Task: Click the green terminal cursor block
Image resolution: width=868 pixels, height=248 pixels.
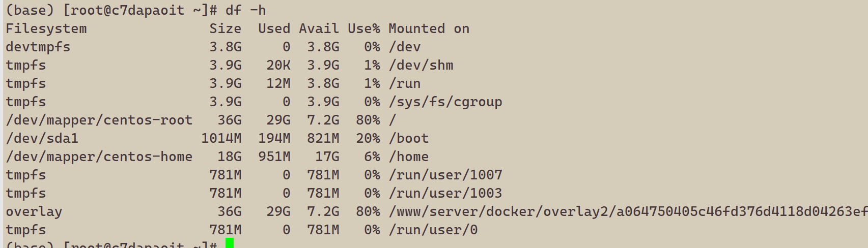Action: pyautogui.click(x=230, y=243)
